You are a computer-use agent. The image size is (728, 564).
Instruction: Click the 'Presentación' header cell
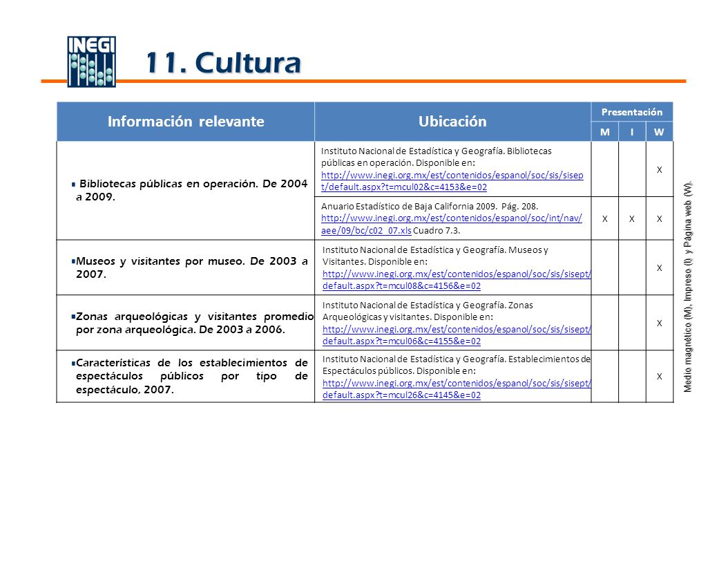click(632, 112)
